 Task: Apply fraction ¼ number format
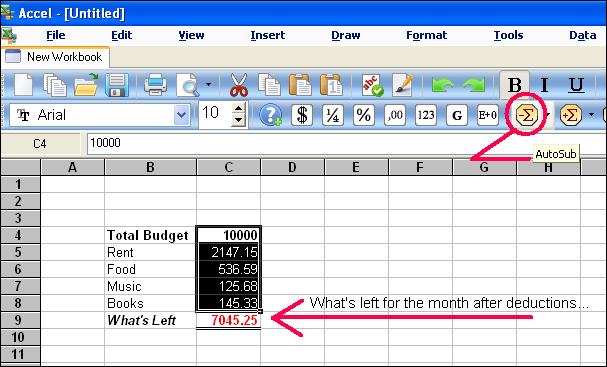click(x=333, y=115)
